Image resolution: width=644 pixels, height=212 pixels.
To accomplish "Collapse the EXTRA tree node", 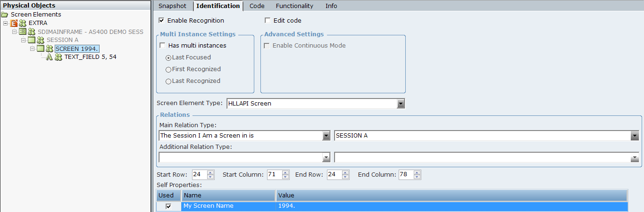I will tap(5, 23).
